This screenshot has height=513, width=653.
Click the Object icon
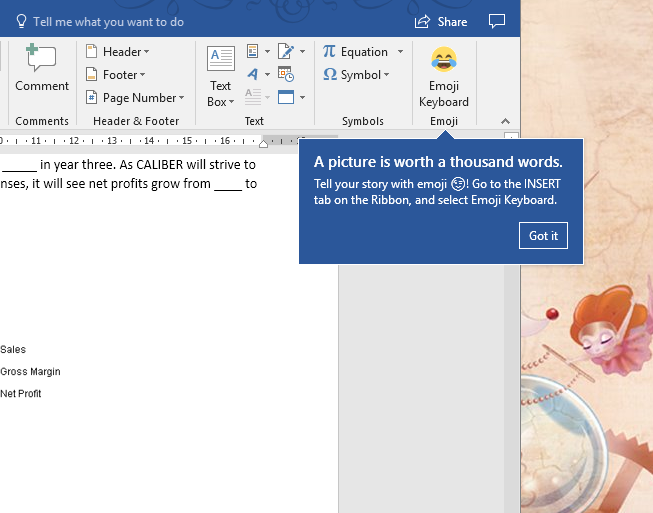coord(286,97)
